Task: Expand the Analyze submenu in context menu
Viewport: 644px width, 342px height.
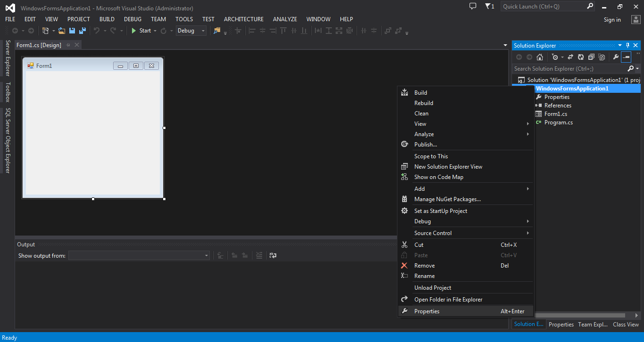Action: tap(465, 134)
